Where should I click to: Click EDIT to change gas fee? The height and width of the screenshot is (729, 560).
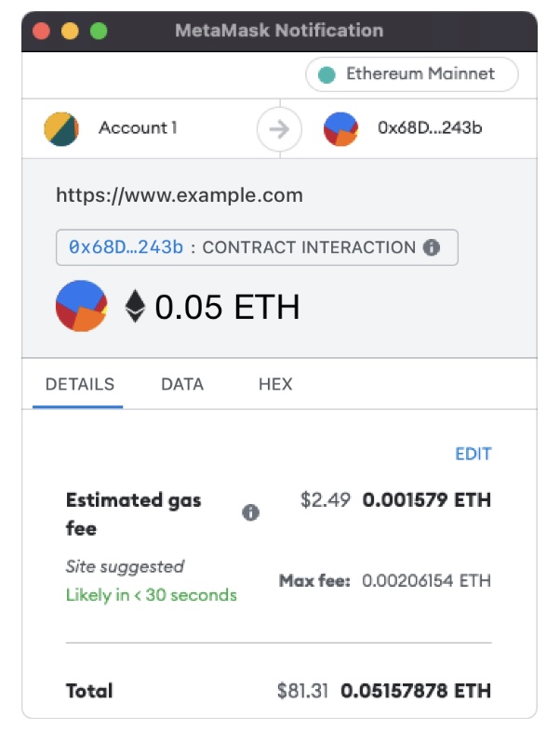click(473, 454)
